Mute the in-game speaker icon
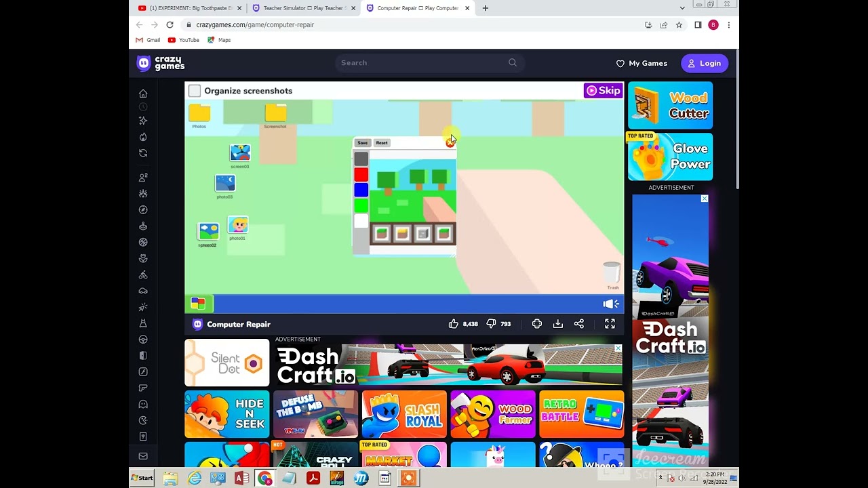This screenshot has width=868, height=488. [x=610, y=304]
